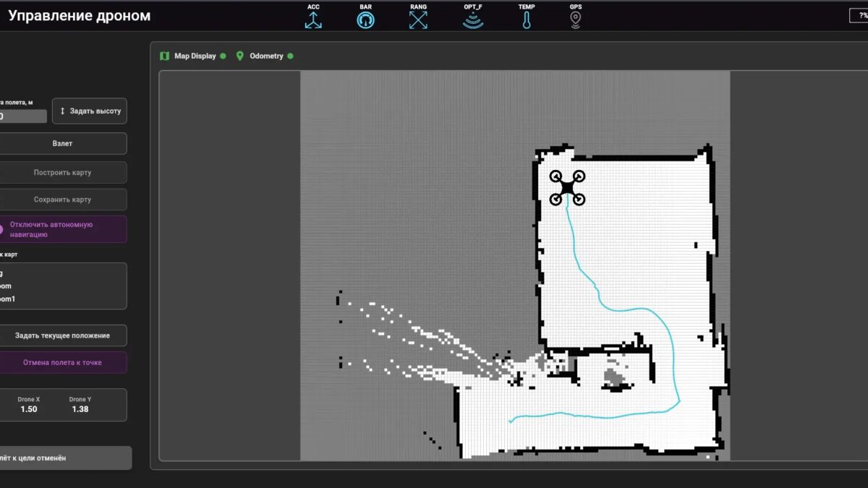This screenshot has height=488, width=868.
Task: Click the Взлет takeoff button
Action: (62, 143)
